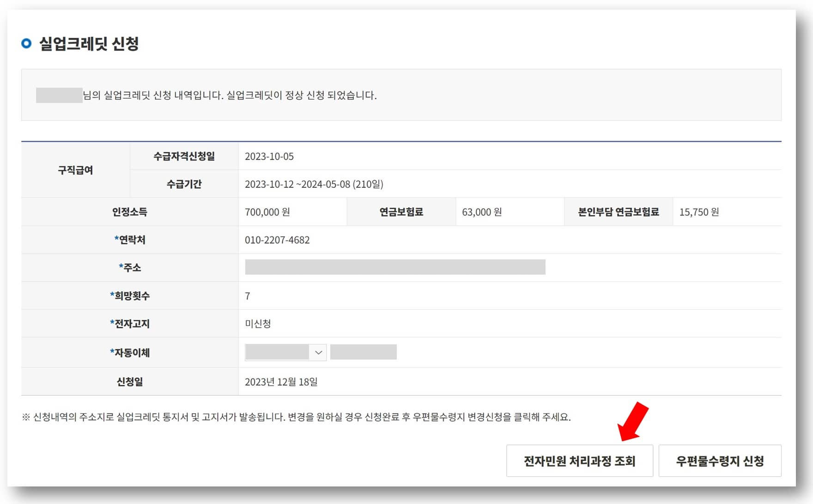Click the 신청일 date 2023년 12월 18일
Viewport: 813px width, 504px height.
tap(282, 382)
